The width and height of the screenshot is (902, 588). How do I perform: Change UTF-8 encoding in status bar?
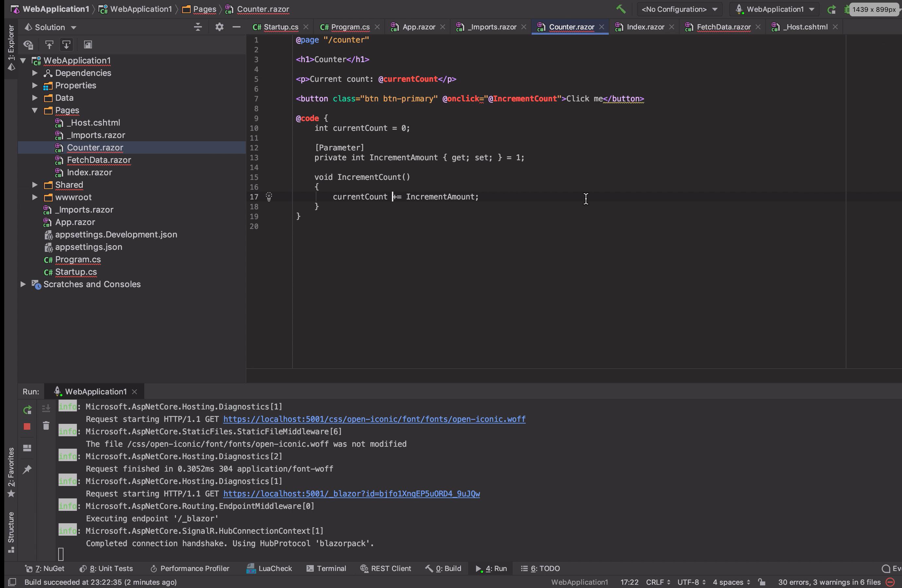pos(691,582)
